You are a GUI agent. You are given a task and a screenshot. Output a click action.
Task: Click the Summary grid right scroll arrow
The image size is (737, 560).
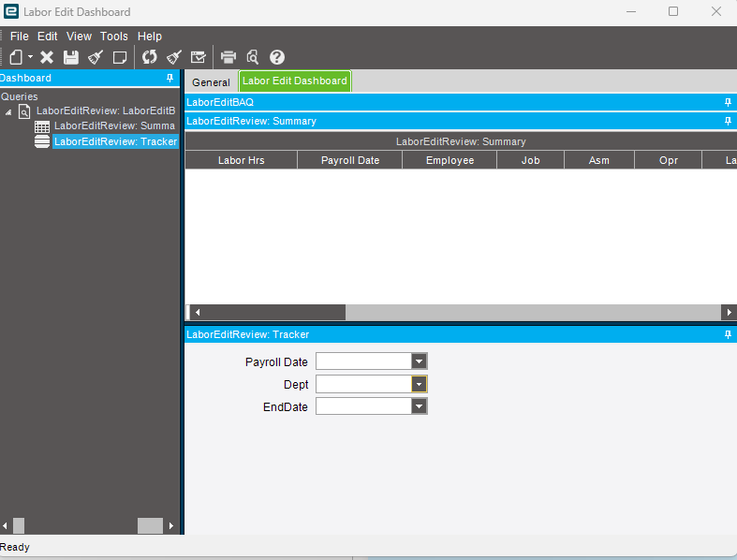(x=729, y=312)
